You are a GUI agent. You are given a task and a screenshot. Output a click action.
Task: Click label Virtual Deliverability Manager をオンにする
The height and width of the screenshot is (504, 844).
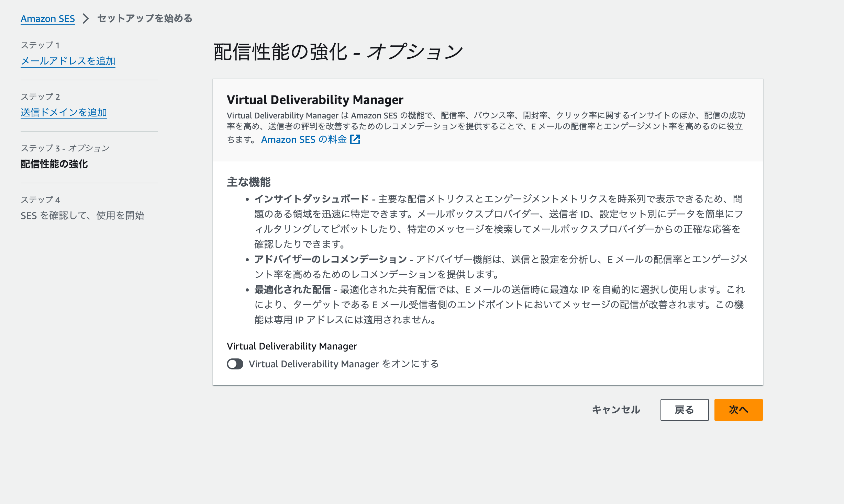[x=344, y=364]
